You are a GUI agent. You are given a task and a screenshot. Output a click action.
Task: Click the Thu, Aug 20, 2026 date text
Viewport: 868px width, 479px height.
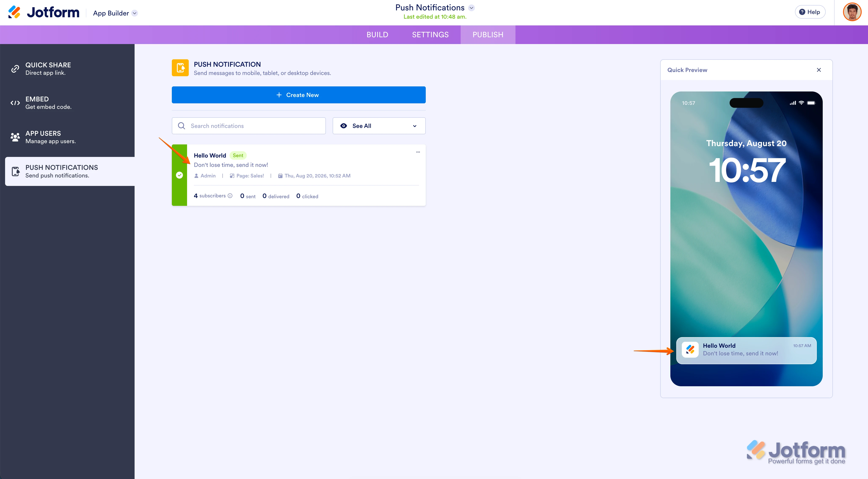[317, 176]
